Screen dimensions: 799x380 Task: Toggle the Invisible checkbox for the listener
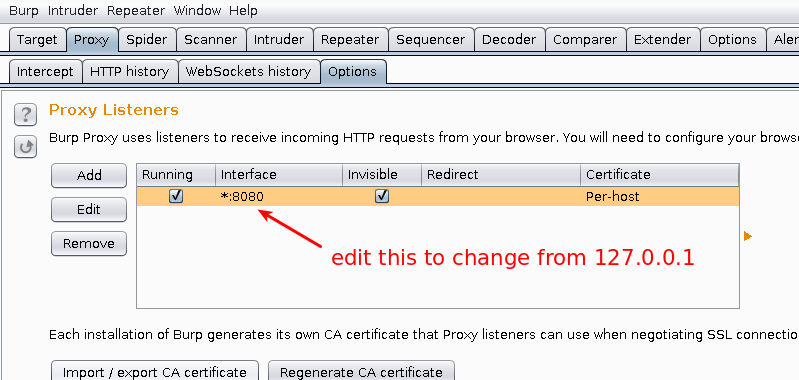pyautogui.click(x=382, y=196)
